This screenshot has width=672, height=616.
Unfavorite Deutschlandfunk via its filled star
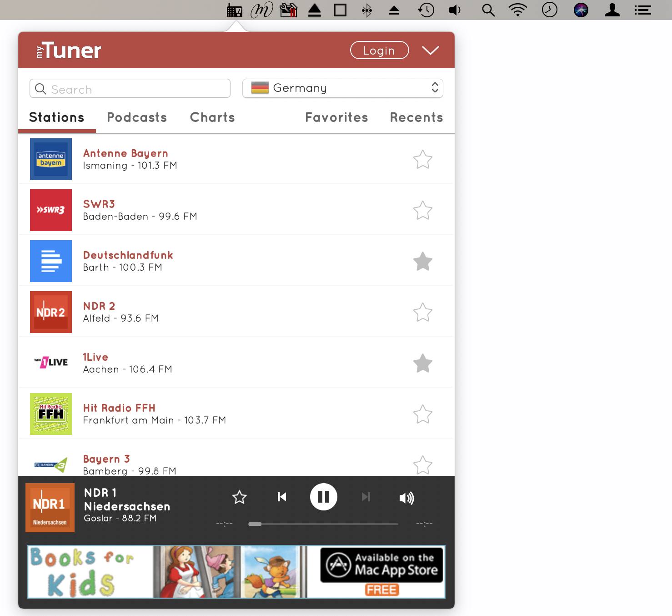(x=423, y=261)
